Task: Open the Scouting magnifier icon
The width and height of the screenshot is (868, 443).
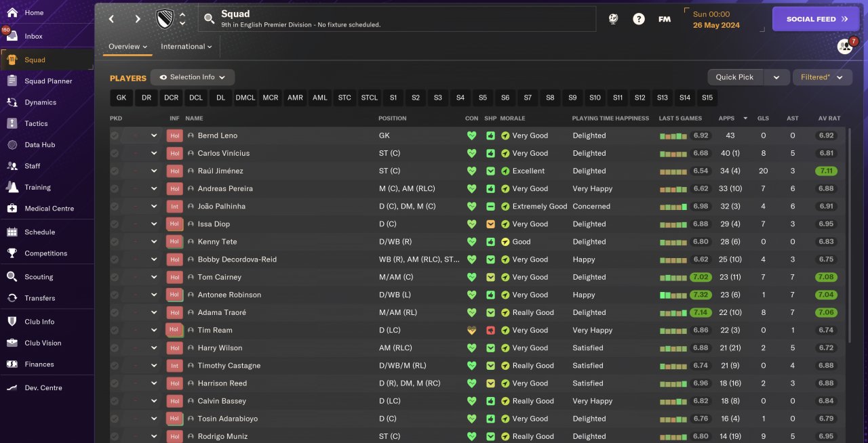Action: (12, 276)
